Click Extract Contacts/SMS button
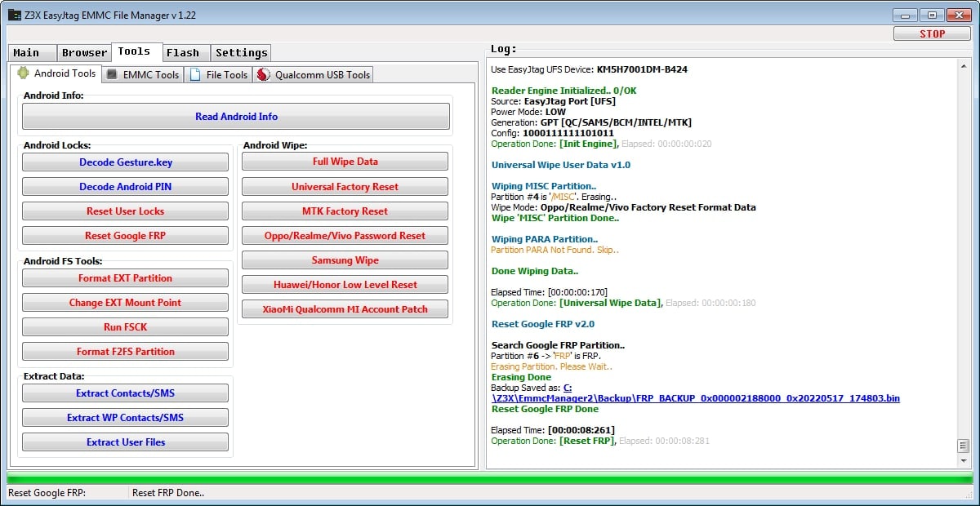Image resolution: width=980 pixels, height=506 pixels. click(125, 393)
